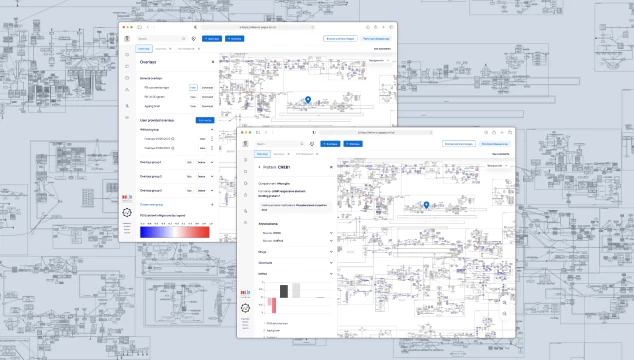Click Delete for Overlay group 2
The width and height of the screenshot is (634, 360).
(x=201, y=176)
